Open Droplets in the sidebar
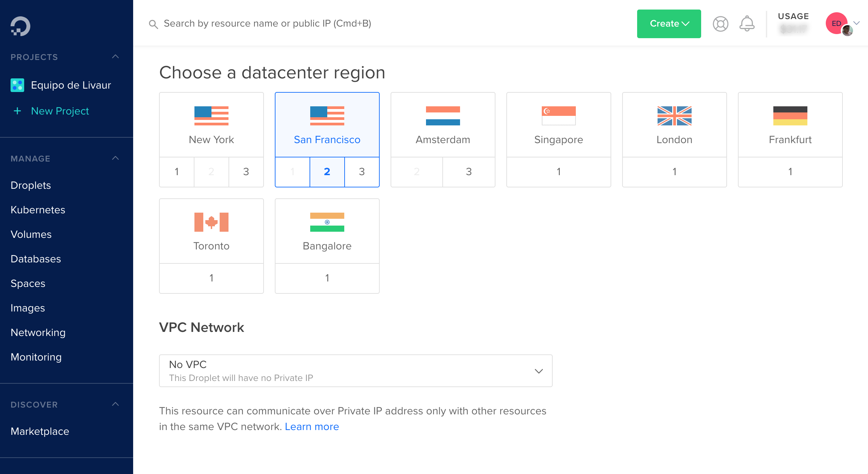868x474 pixels. (x=31, y=185)
